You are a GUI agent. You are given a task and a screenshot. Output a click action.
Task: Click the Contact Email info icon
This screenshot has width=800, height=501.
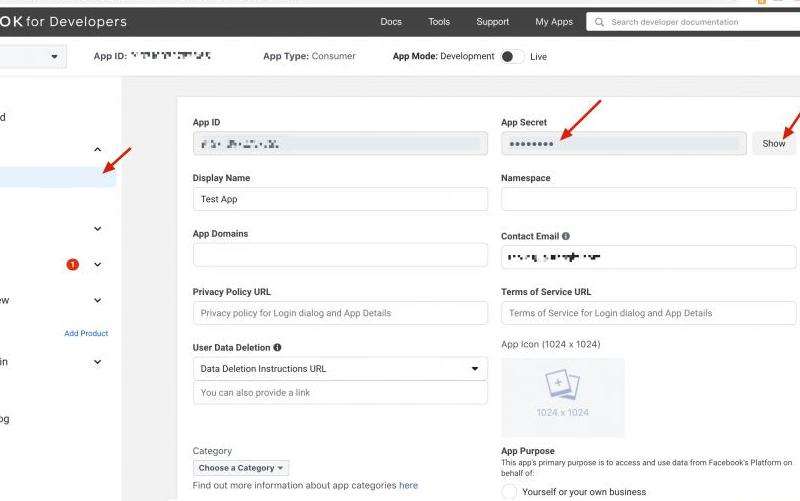[566, 236]
